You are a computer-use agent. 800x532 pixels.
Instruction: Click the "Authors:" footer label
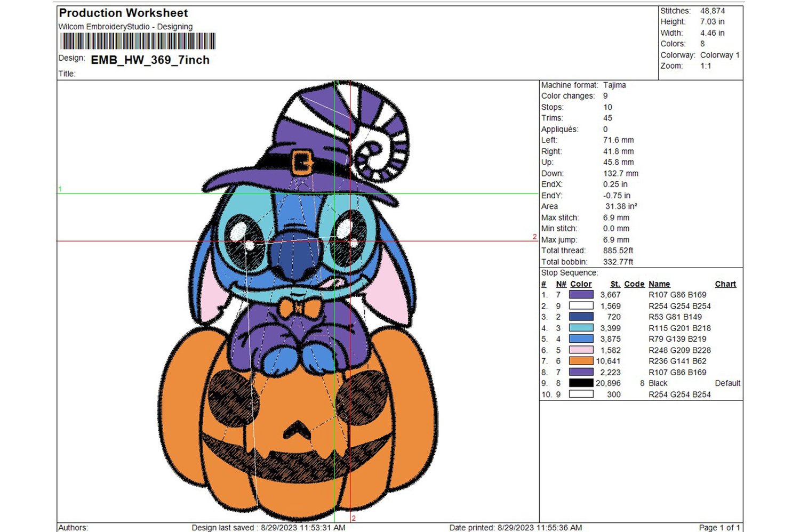coord(73,527)
